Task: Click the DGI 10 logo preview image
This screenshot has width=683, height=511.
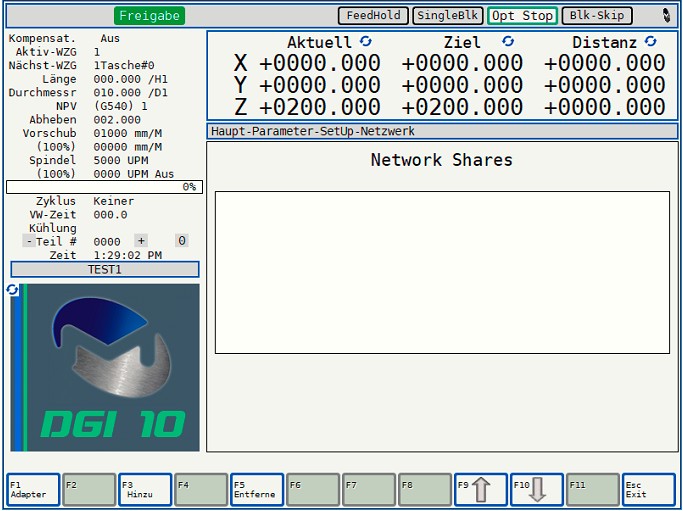Action: [105, 367]
